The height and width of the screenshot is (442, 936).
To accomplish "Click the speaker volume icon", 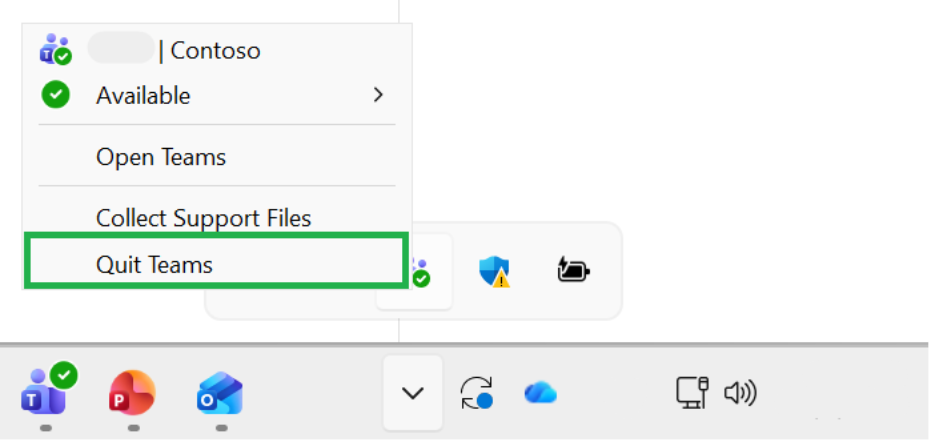I will click(740, 393).
